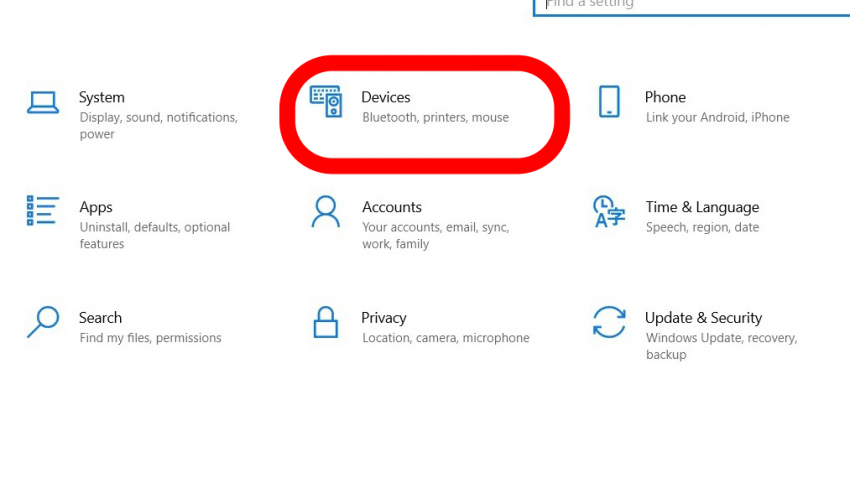Open the Accounts category label
Screen dimensions: 850x478
(392, 207)
